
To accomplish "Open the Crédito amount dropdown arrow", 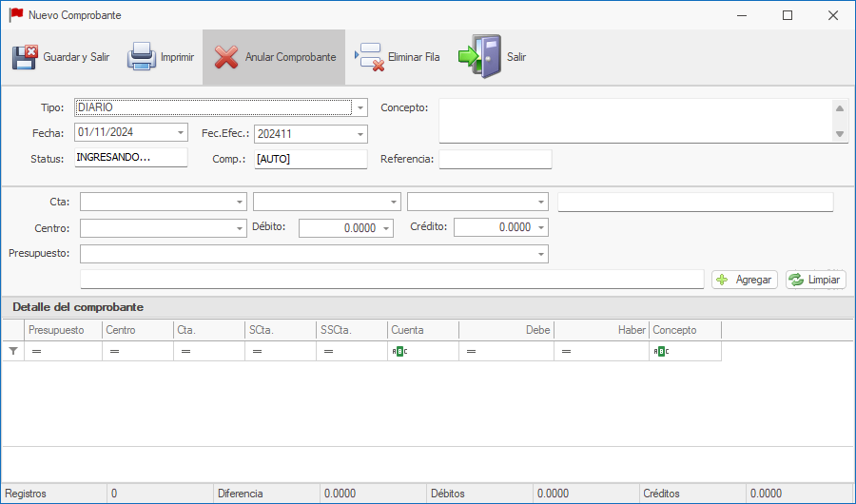I will pos(541,227).
